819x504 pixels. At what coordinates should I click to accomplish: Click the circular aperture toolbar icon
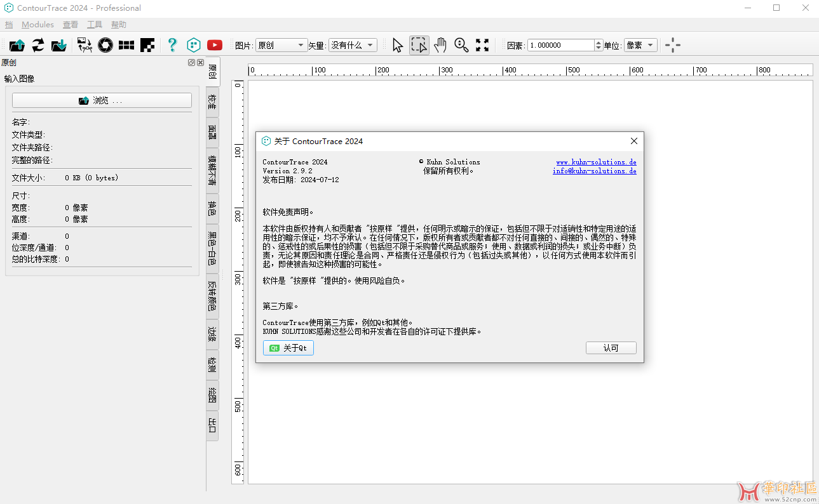click(x=105, y=45)
